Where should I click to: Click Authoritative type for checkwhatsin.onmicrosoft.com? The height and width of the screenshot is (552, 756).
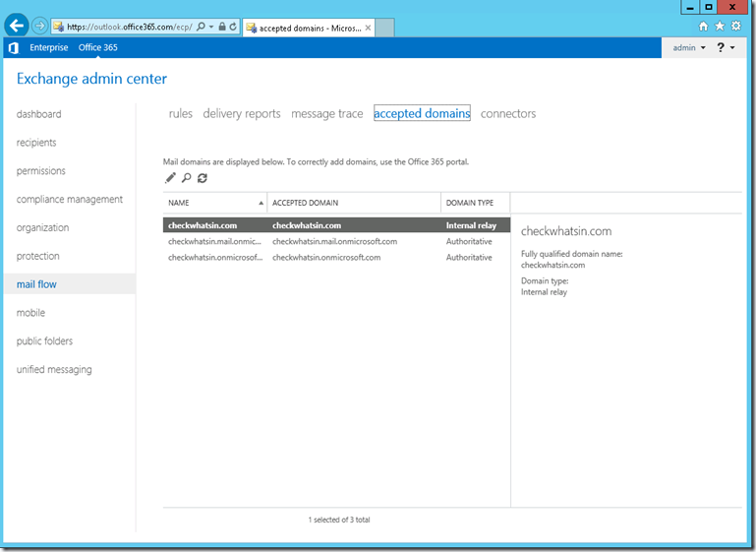(469, 257)
